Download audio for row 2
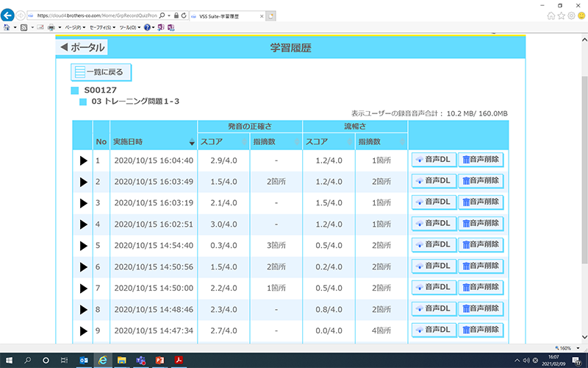Image resolution: width=588 pixels, height=368 pixels. point(433,181)
